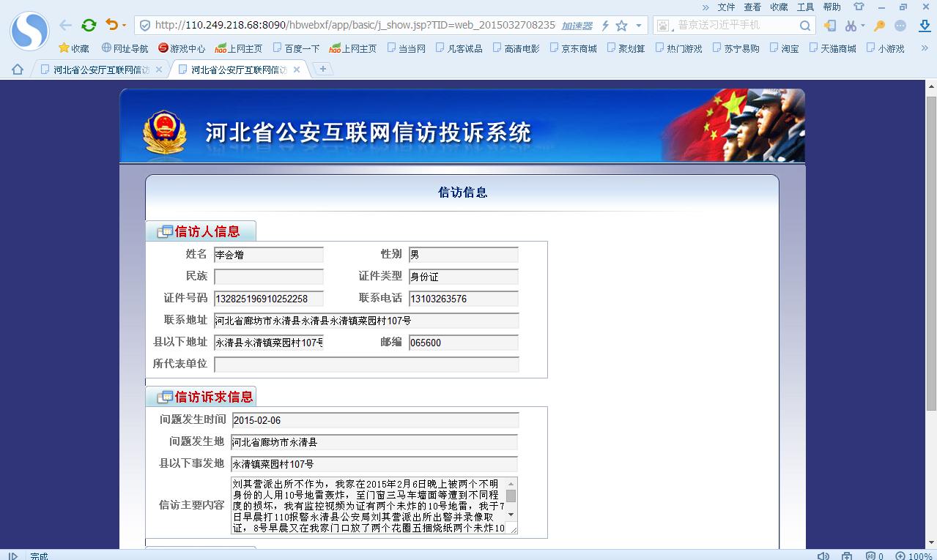The width and height of the screenshot is (937, 560).
Task: Expand the screenshot tool dropdown arrow
Action: tap(862, 26)
